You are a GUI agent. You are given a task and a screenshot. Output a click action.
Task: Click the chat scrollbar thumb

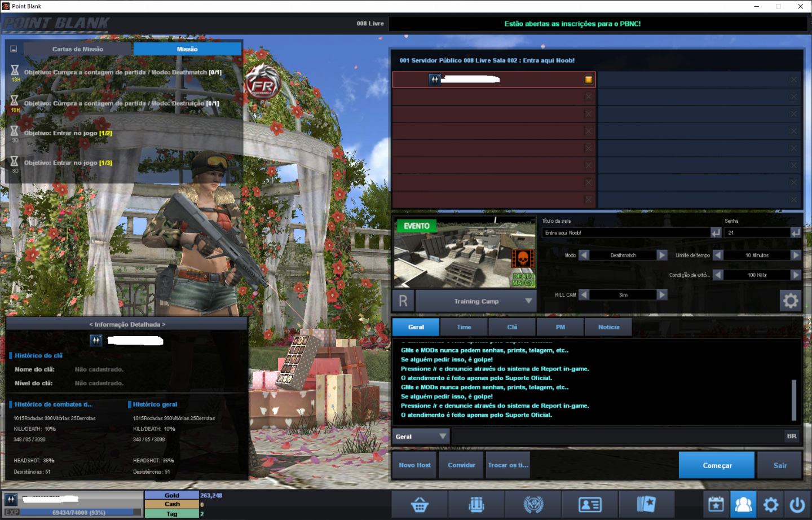click(x=794, y=400)
